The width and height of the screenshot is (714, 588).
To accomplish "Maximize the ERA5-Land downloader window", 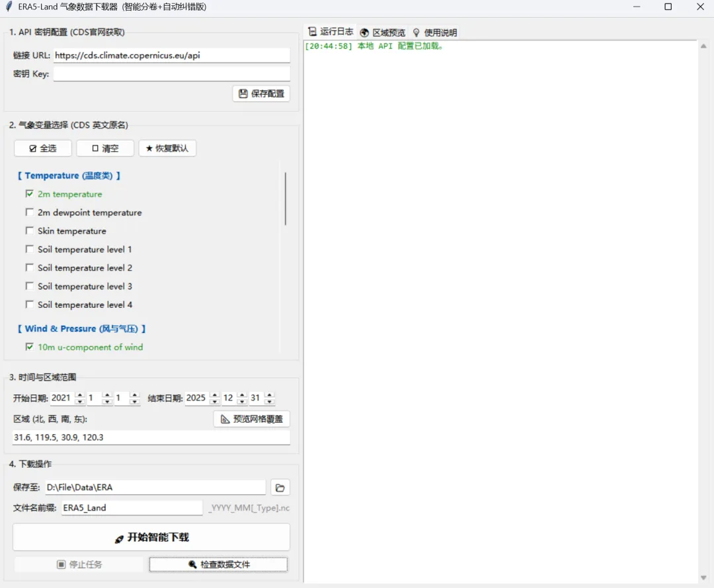I will coord(668,7).
